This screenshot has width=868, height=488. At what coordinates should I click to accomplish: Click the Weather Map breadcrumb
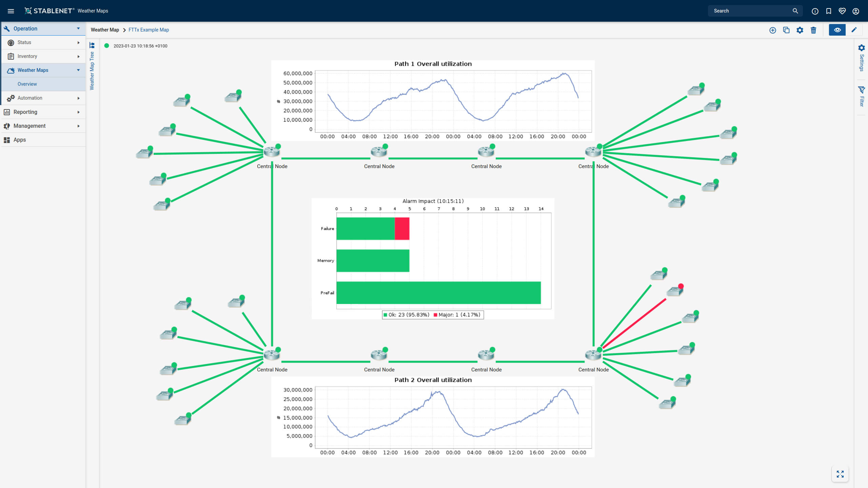click(x=105, y=30)
